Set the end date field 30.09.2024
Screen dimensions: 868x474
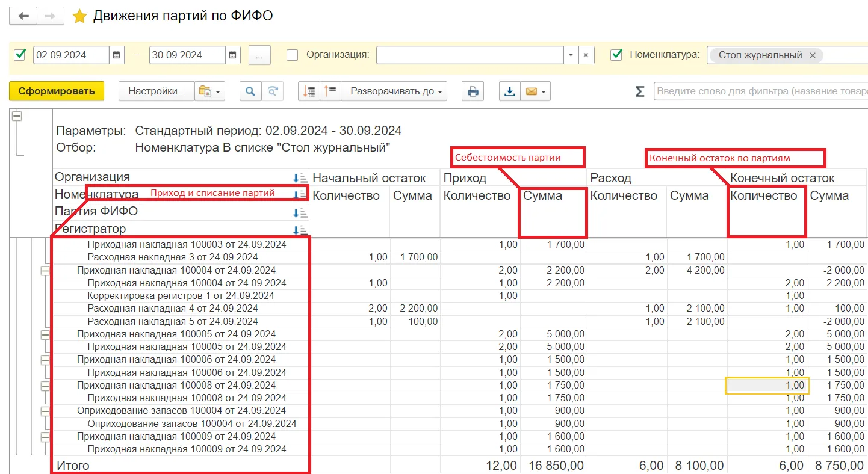pos(187,55)
